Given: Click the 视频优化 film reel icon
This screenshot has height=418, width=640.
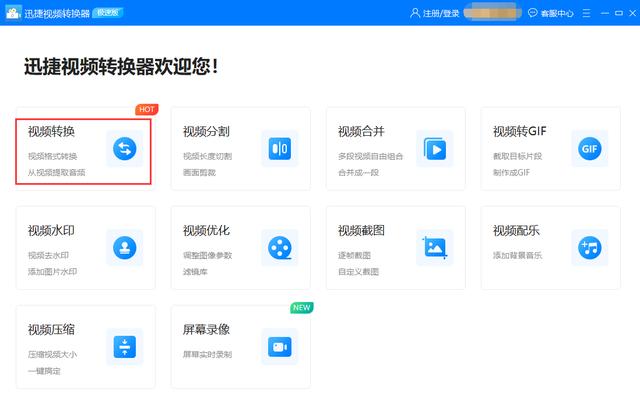Looking at the screenshot, I should click(280, 248).
